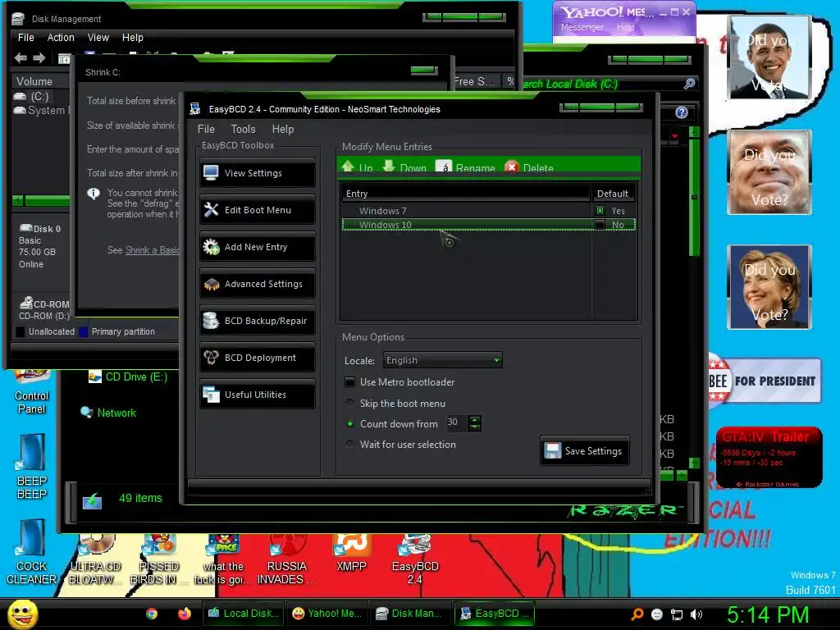Viewport: 840px width, 630px height.
Task: Click the network tray icon
Action: 677,614
